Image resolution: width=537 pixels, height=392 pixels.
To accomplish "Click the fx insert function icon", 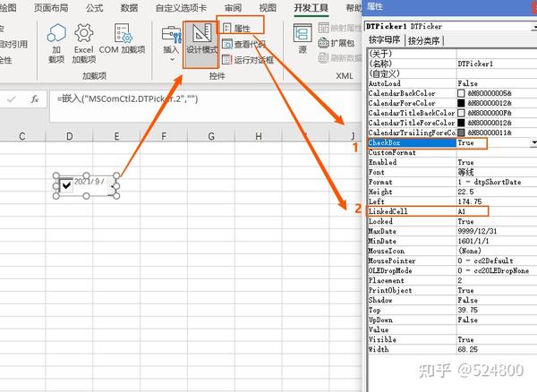I will click(35, 99).
